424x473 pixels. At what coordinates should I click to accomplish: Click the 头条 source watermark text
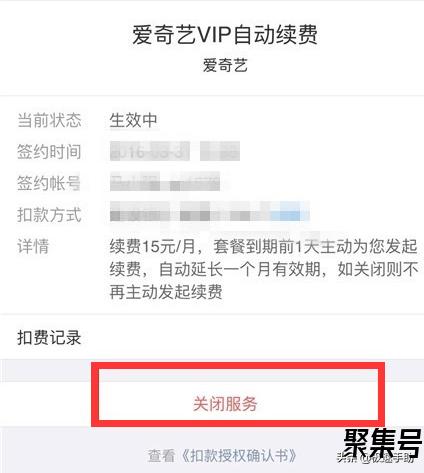346,458
